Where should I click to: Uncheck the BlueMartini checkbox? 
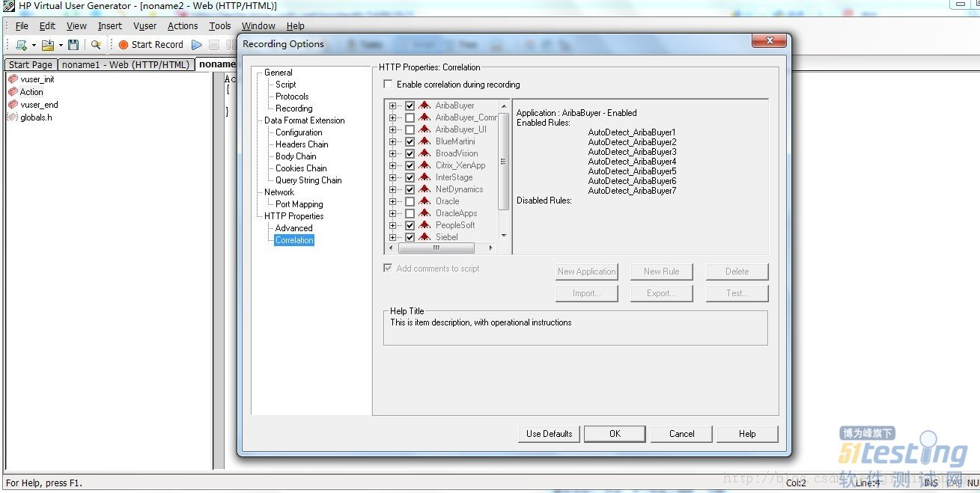pyautogui.click(x=410, y=141)
